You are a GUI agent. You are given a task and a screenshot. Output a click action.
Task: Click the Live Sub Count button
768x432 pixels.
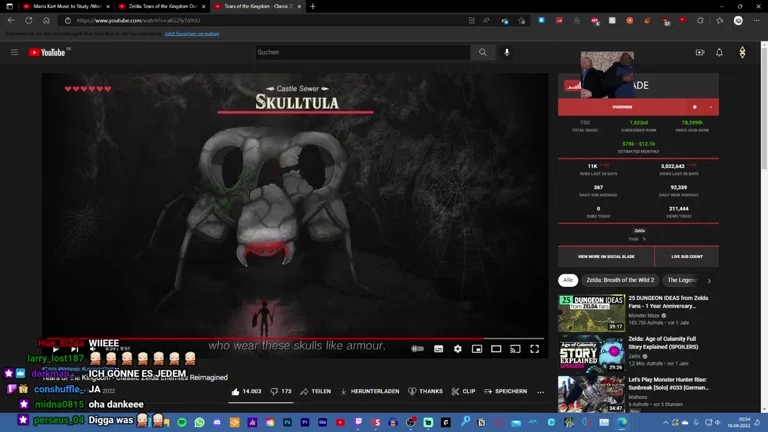coord(687,257)
